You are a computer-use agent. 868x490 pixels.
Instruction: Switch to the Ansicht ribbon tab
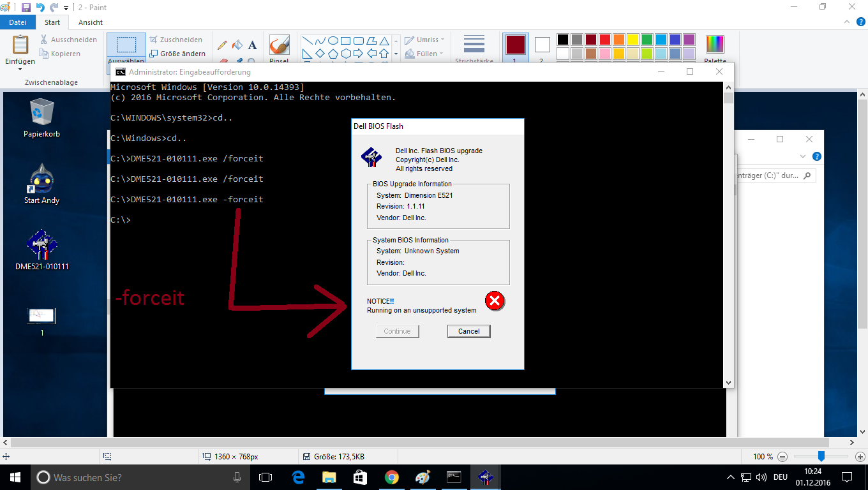(91, 22)
